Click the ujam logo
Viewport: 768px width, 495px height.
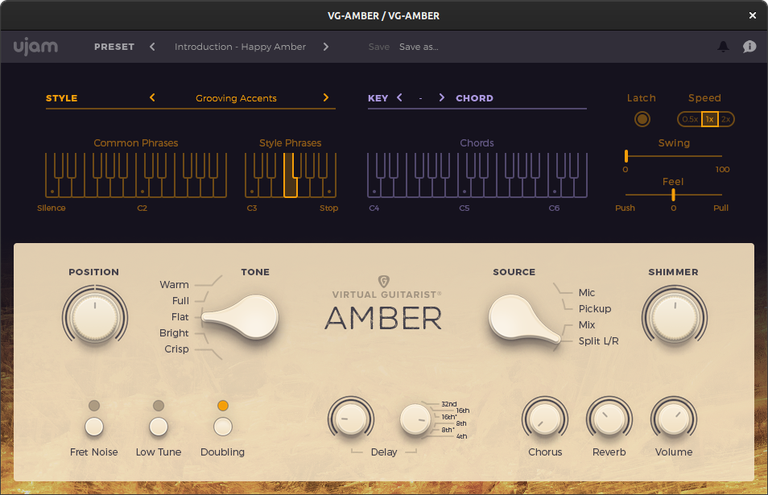[36, 47]
